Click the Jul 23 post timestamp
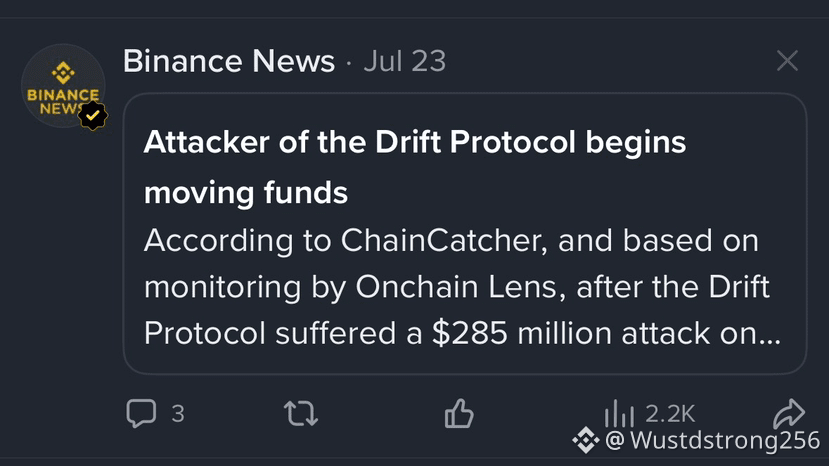Screen dimensions: 829x466 coord(405,61)
